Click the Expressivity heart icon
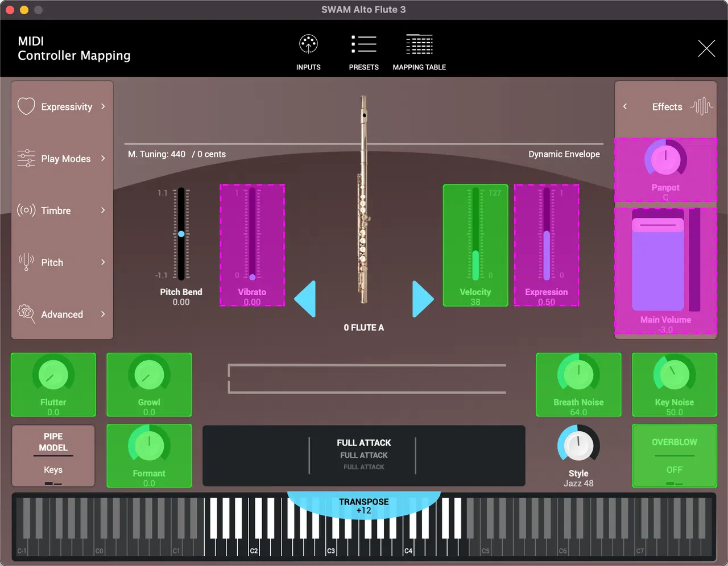Viewport: 728px width, 566px height. [26, 106]
